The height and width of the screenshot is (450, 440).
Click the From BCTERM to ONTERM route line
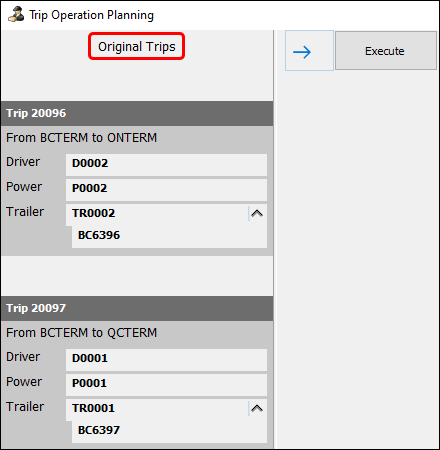(x=81, y=138)
